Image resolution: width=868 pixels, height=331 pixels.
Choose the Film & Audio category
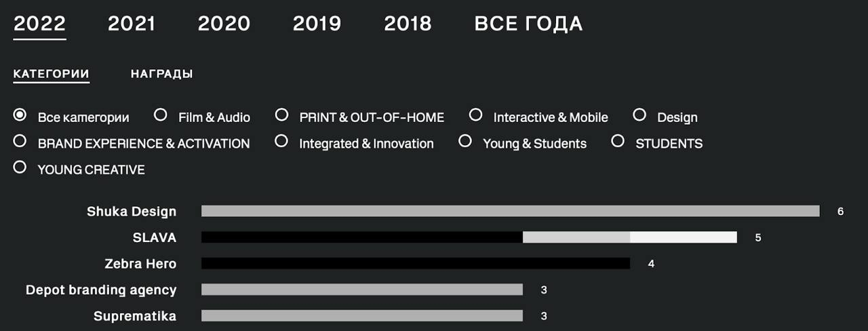pos(161,115)
